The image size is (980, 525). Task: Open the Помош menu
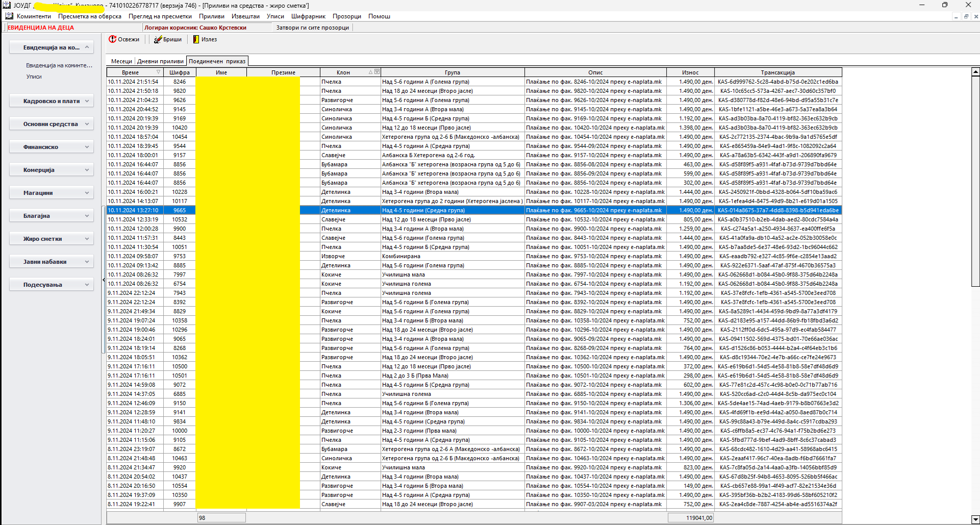point(379,16)
